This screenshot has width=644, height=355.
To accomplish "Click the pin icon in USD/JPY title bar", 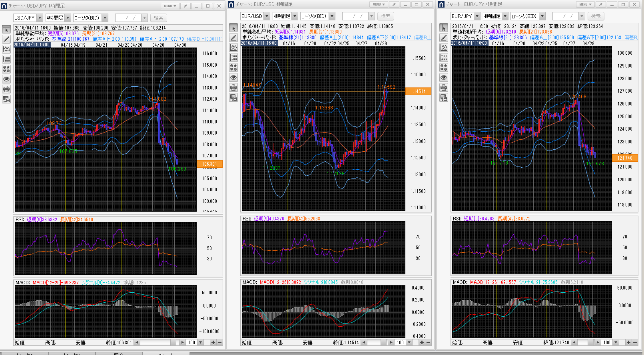I will pos(185,6).
